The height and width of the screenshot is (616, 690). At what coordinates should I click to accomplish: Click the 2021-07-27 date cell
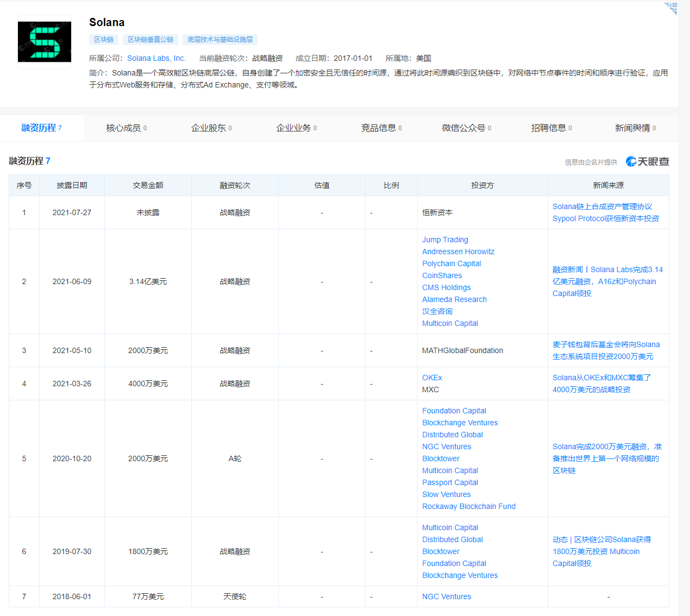tap(72, 212)
